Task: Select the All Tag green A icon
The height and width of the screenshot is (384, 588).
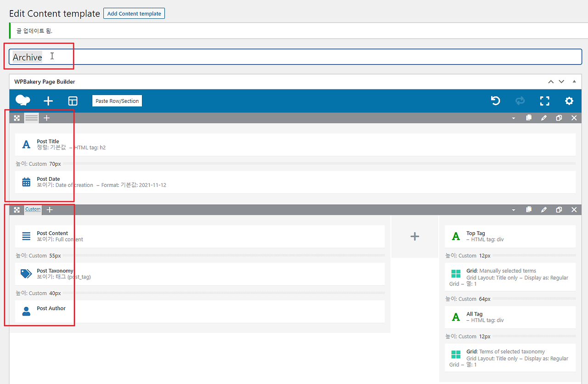Action: [456, 317]
